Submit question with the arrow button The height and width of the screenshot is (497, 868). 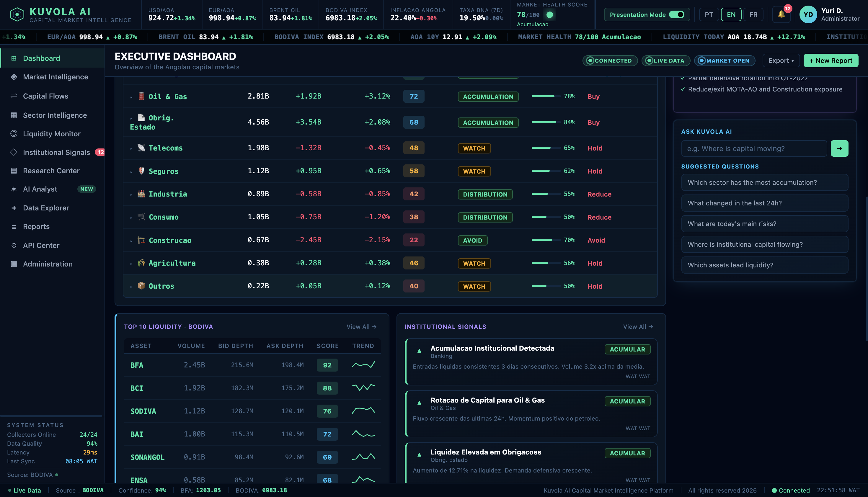pos(839,148)
